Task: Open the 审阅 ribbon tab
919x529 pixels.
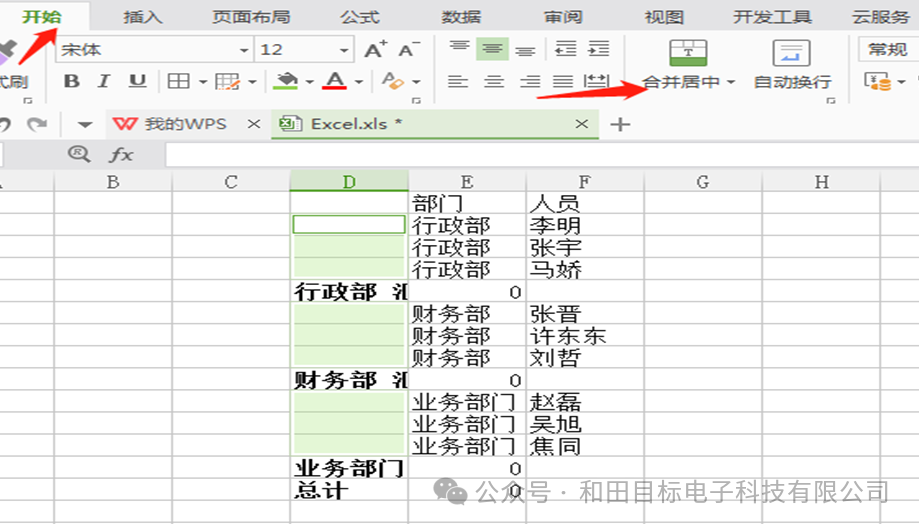Action: click(563, 16)
